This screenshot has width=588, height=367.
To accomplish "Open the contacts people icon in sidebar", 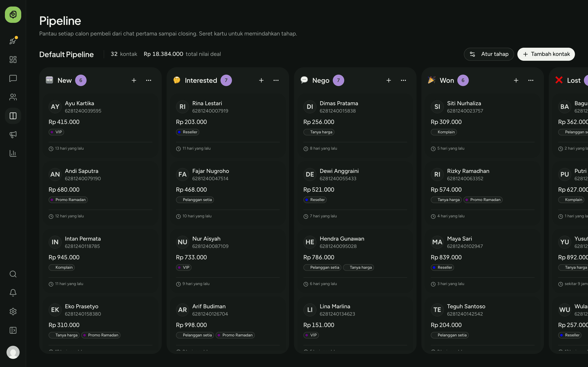I will (x=13, y=97).
